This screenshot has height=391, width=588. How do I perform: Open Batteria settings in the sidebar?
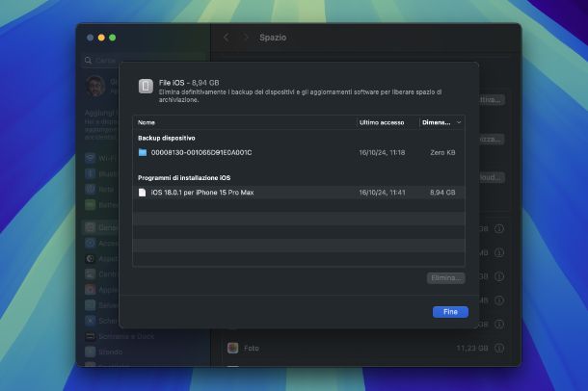pyautogui.click(x=100, y=205)
